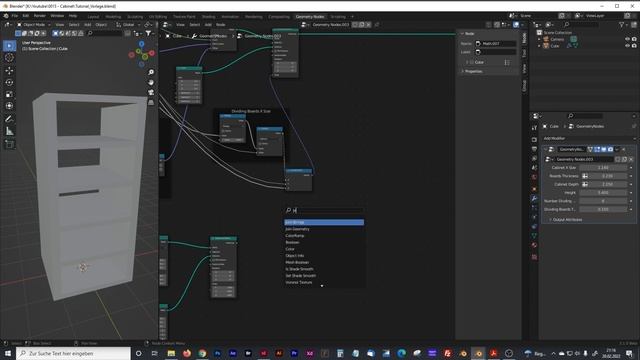Open Chrome from the Windows taskbar

(202, 353)
